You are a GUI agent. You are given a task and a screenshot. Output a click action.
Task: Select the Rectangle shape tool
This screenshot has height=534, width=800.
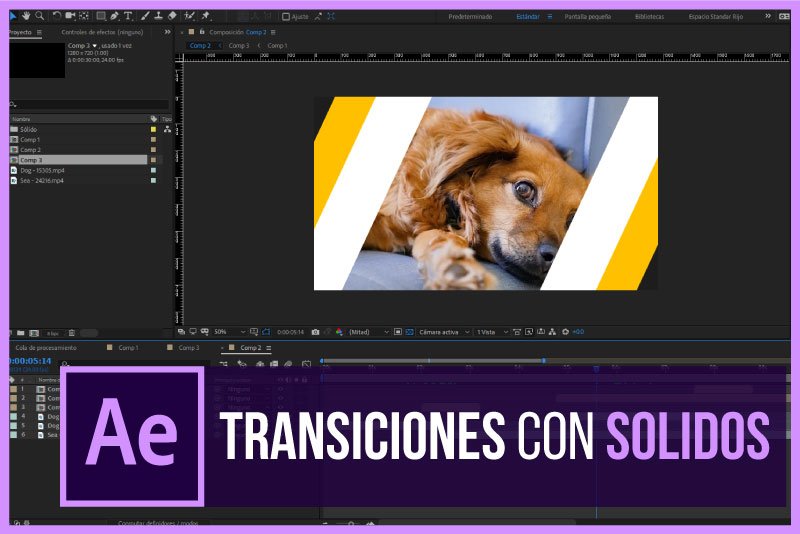click(101, 16)
